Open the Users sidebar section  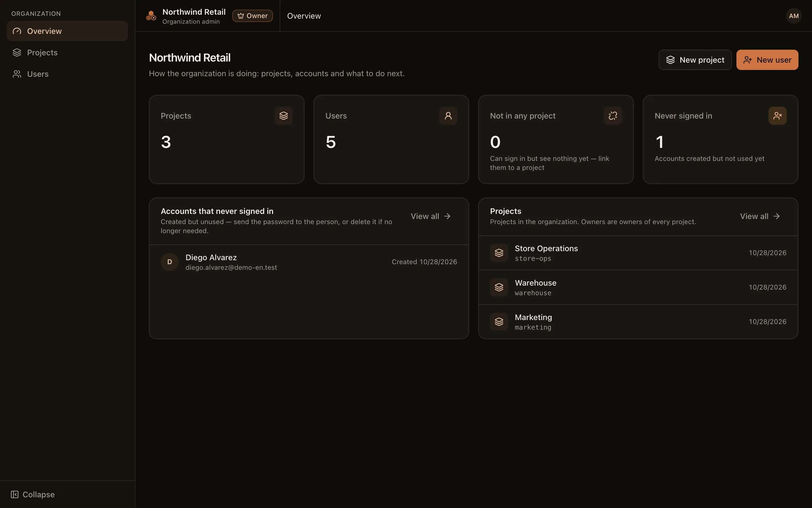tap(67, 74)
